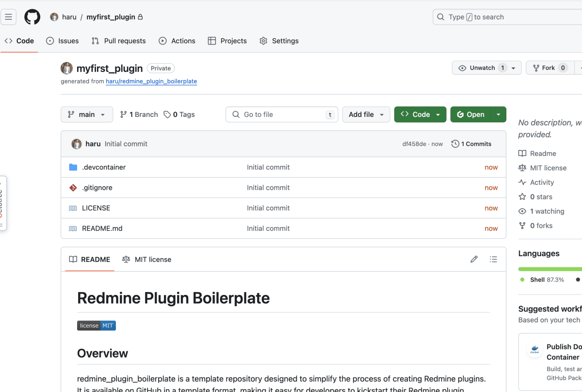Click the .devcontainer folder icon
This screenshot has height=392, width=582.
point(73,167)
